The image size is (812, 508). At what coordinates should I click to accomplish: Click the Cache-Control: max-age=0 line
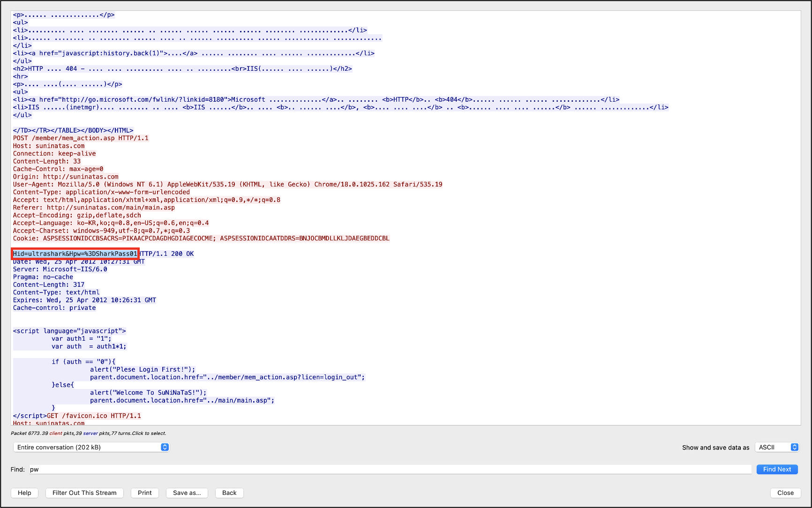58,169
